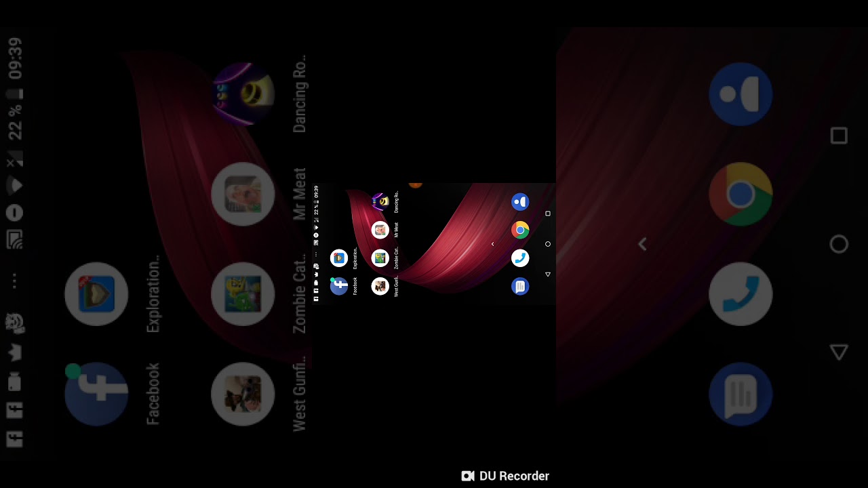Click the enlarged "West Gunfi.." label on left background

pos(300,394)
